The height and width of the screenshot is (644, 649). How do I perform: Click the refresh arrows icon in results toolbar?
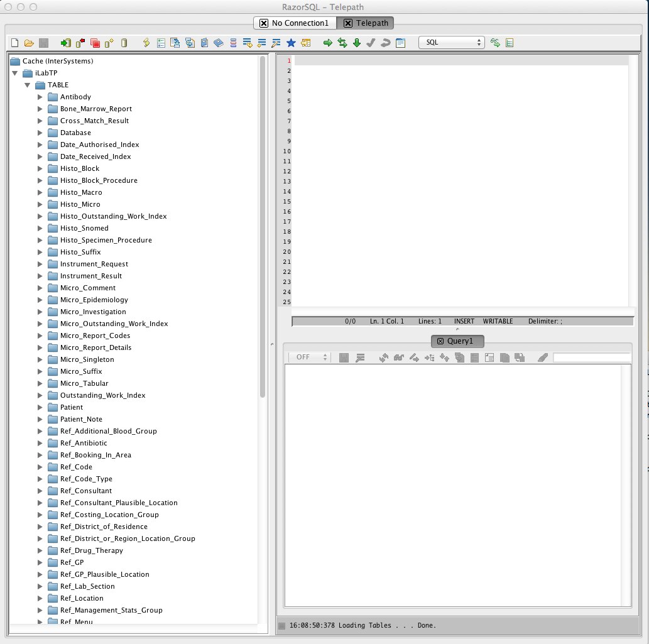[383, 357]
